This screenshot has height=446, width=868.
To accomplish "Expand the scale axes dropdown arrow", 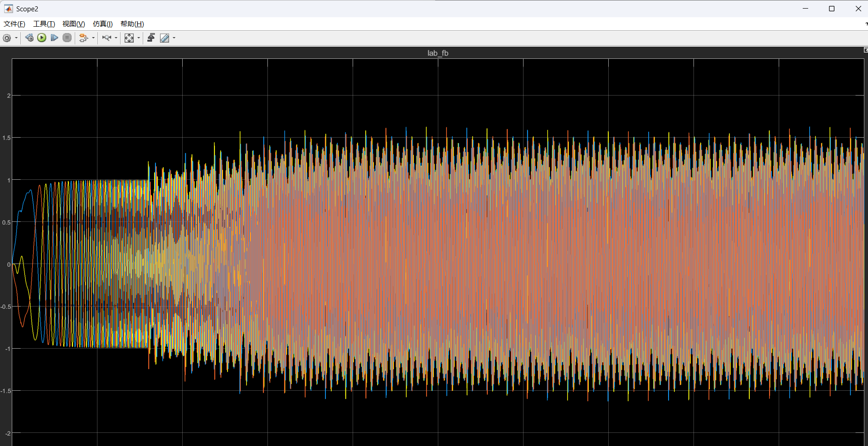I will pyautogui.click(x=139, y=38).
